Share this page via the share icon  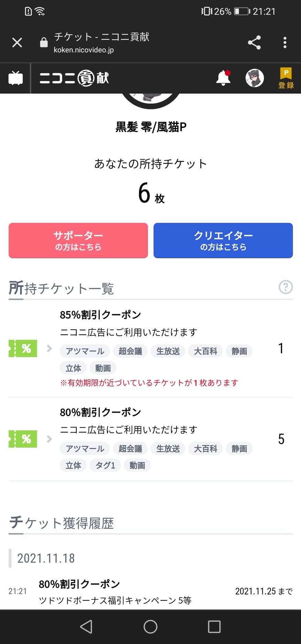254,43
